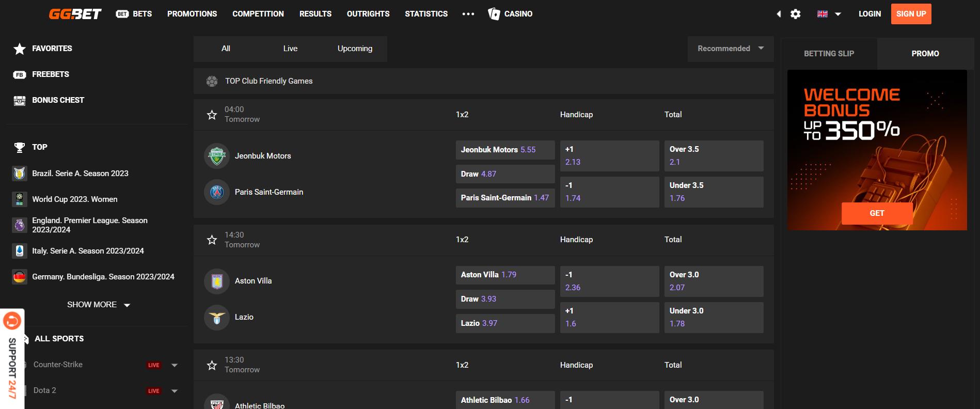
Task: Click the Italy Serie A league icon
Action: coord(20,251)
